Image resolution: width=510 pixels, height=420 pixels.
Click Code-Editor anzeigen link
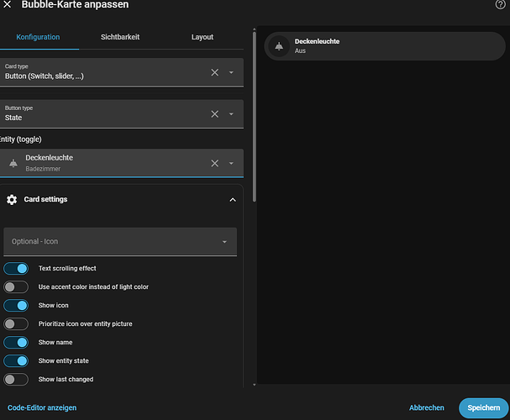42,407
